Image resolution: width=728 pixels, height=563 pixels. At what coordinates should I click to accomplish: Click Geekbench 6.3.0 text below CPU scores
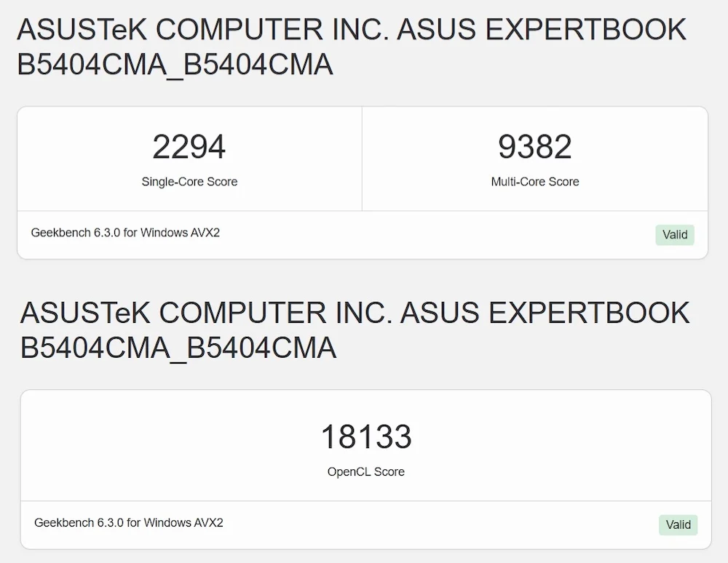click(x=109, y=233)
